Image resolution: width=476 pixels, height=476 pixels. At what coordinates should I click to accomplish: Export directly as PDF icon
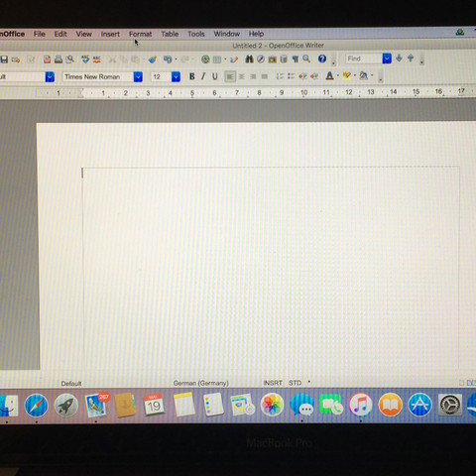(x=47, y=59)
